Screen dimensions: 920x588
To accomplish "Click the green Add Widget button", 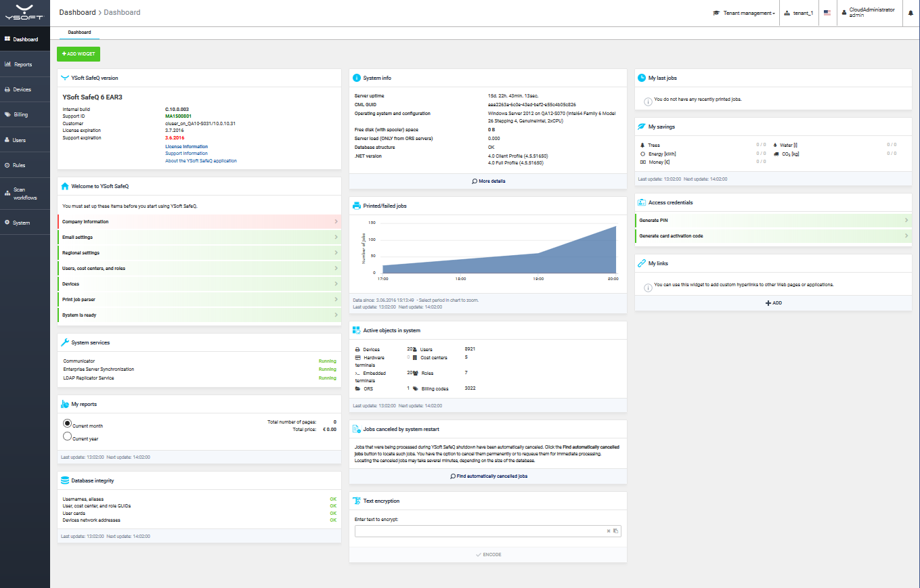I will click(79, 53).
